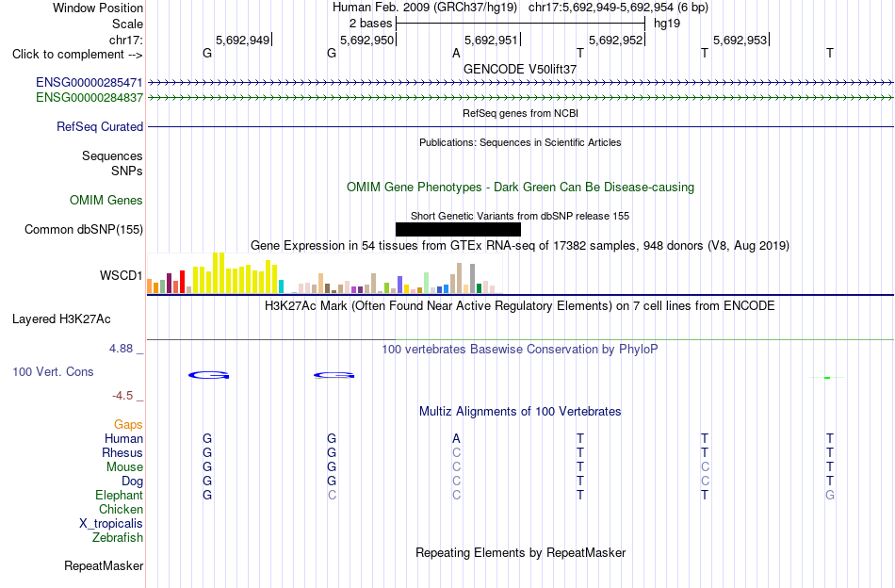
Task: Click Publications: Sequences in Scientific Articles title
Action: click(520, 142)
